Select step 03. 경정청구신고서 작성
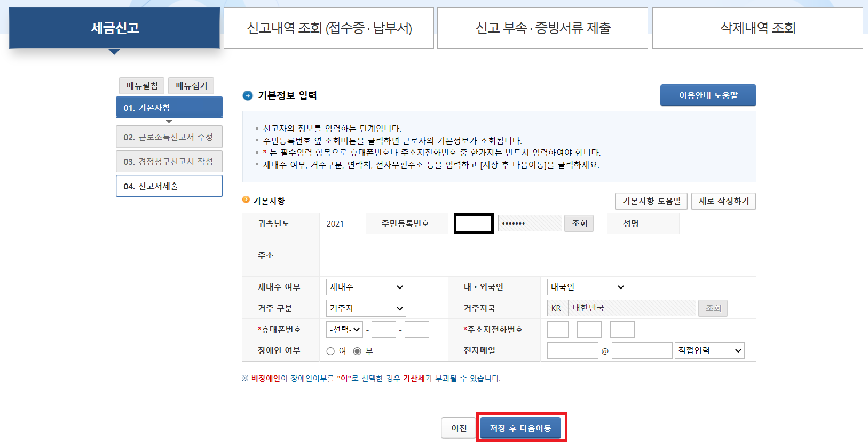The image size is (868, 448). pyautogui.click(x=169, y=162)
